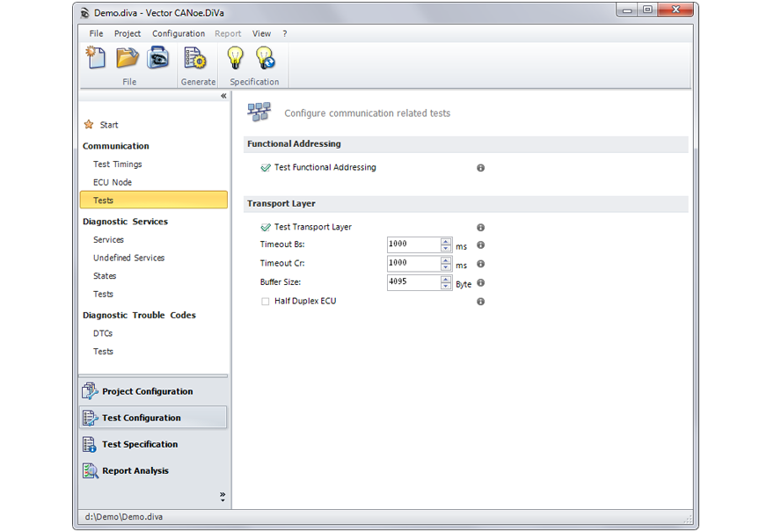Click the Open project folder icon
774x532 pixels.
pos(128,58)
